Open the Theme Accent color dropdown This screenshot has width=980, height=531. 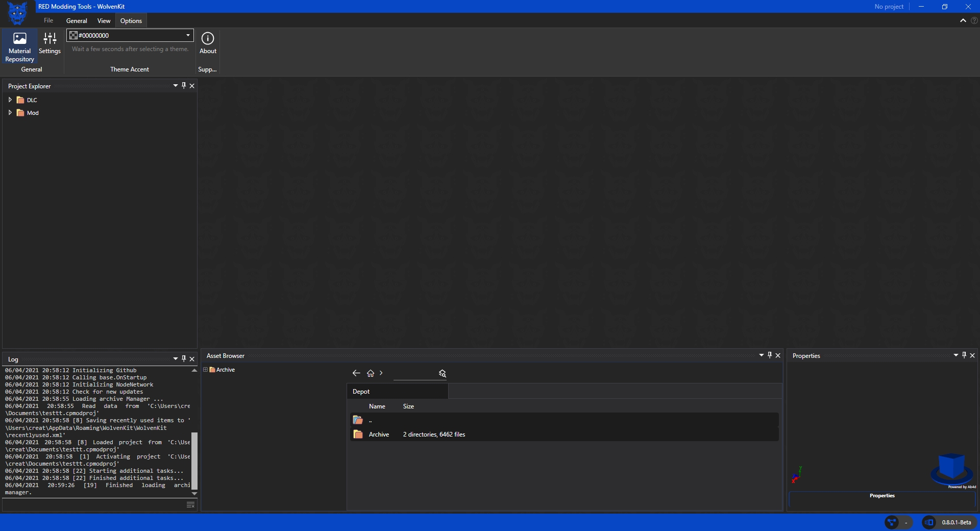click(188, 35)
